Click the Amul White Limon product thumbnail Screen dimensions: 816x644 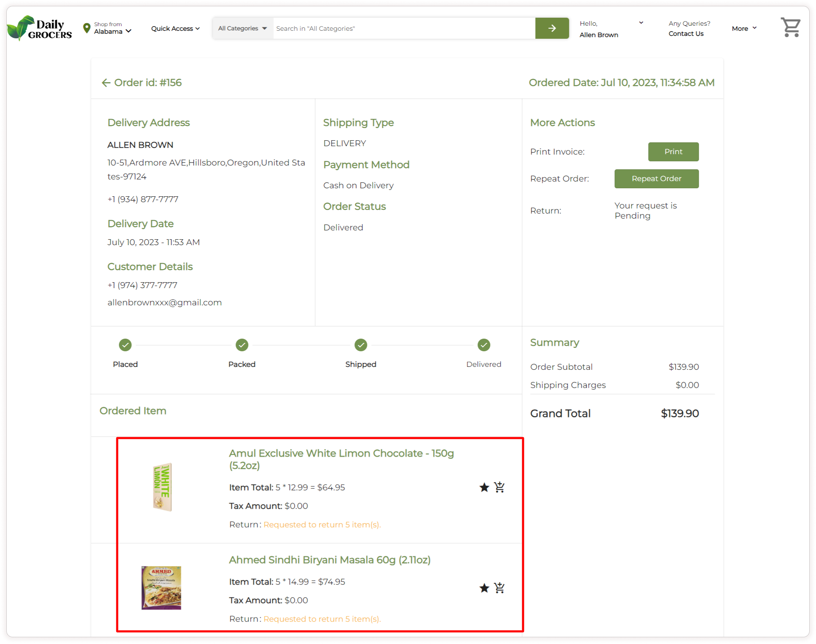162,487
